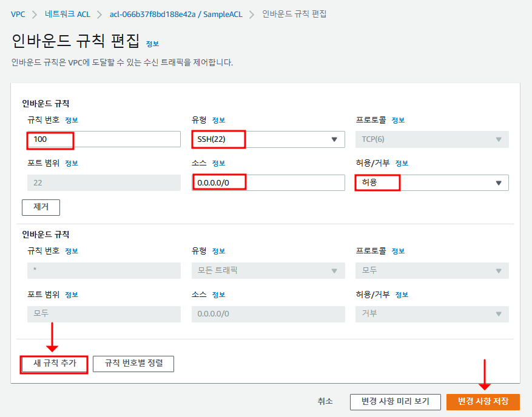Click the default rule source 0.0.0.0/0 field

click(x=268, y=314)
